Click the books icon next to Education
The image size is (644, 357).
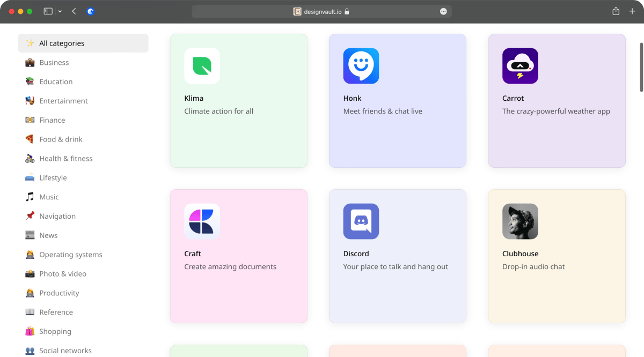click(x=30, y=81)
